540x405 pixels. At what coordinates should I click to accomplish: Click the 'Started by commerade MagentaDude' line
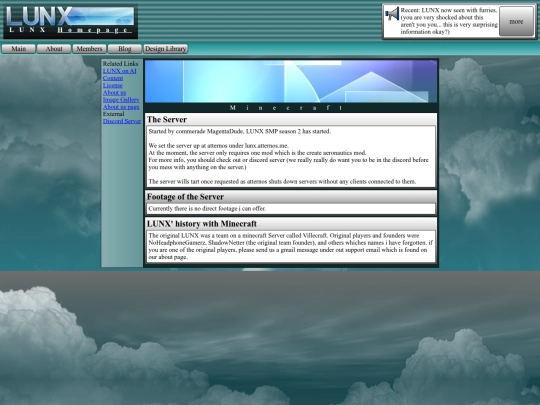click(240, 132)
